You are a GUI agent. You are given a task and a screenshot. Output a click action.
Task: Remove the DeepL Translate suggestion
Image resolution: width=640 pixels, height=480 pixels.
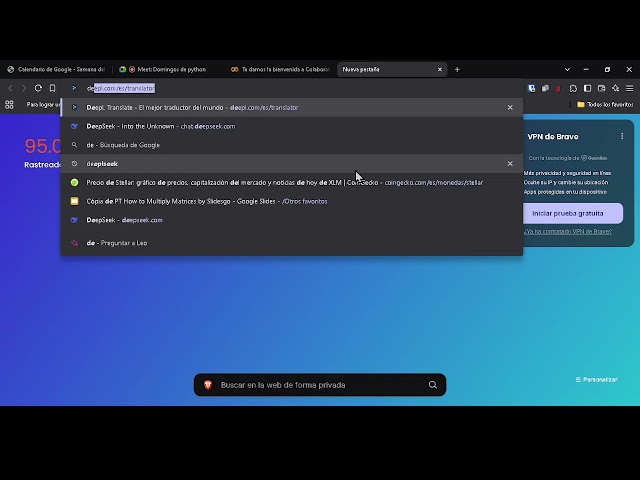tap(510, 107)
